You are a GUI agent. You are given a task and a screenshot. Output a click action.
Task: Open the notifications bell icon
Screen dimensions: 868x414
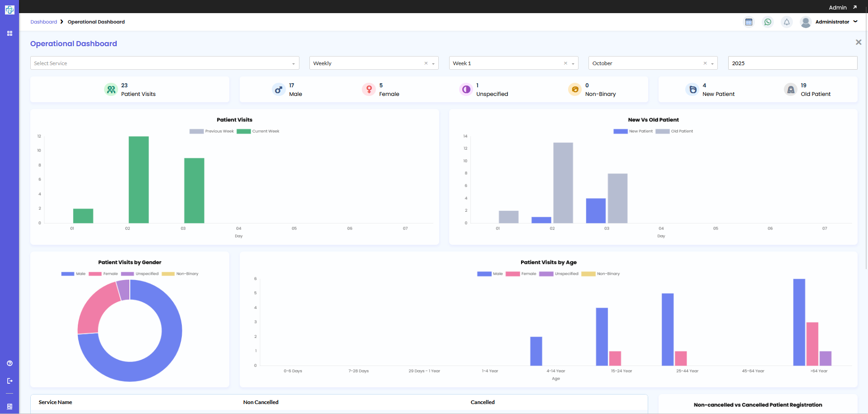[787, 22]
